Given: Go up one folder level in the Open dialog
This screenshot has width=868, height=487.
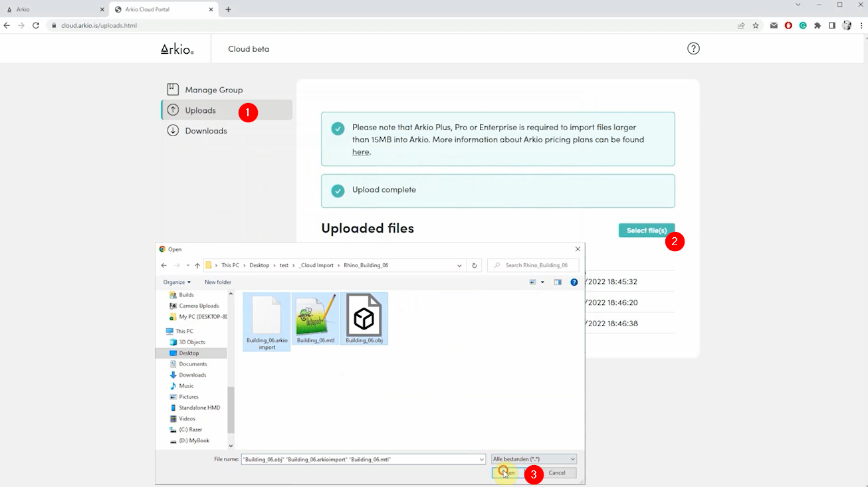Looking at the screenshot, I should pyautogui.click(x=197, y=265).
